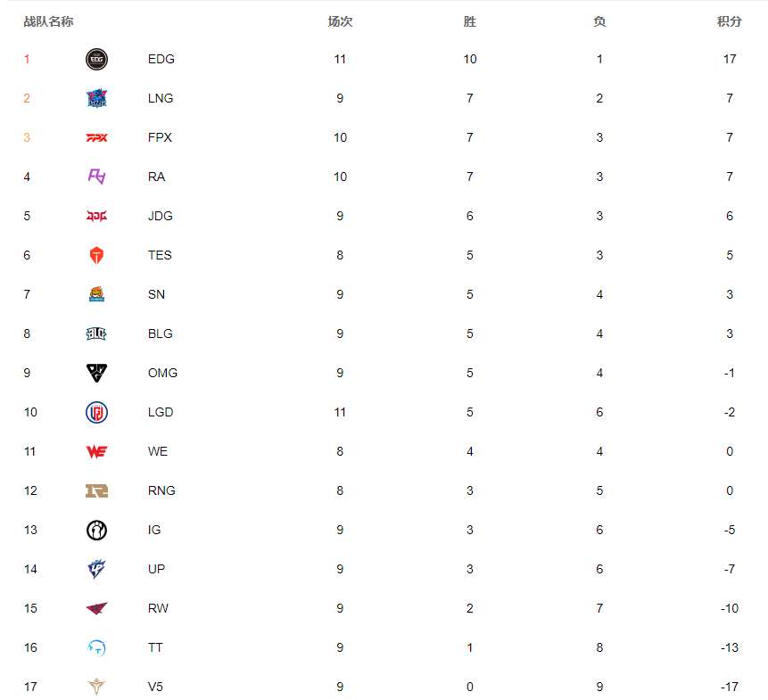
Task: Click the 胜 column header
Action: [470, 21]
